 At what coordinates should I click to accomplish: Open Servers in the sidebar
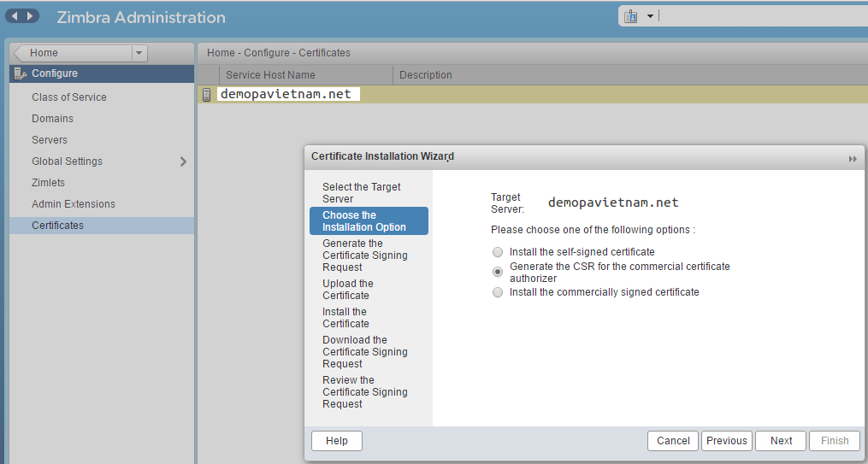click(50, 140)
